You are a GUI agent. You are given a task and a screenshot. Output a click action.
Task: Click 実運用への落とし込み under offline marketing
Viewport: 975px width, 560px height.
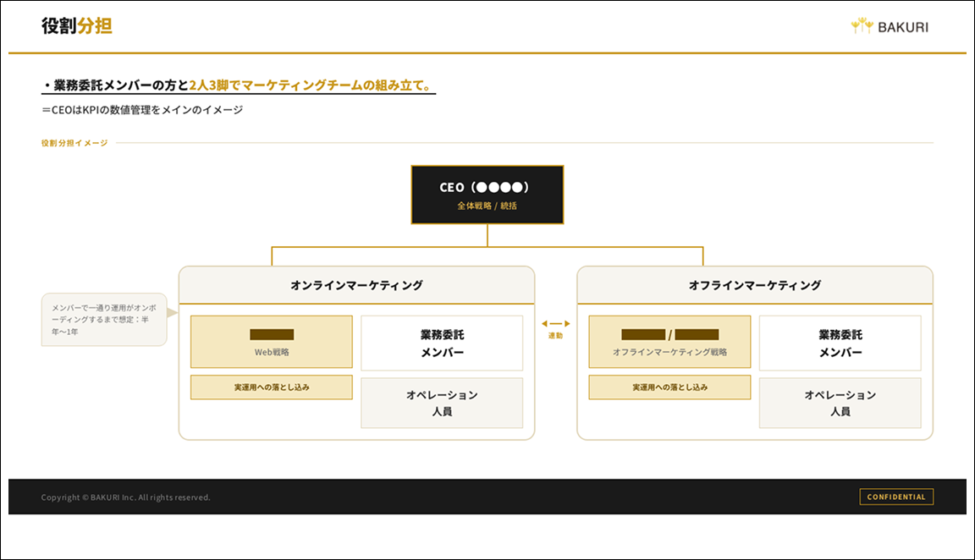(x=669, y=387)
